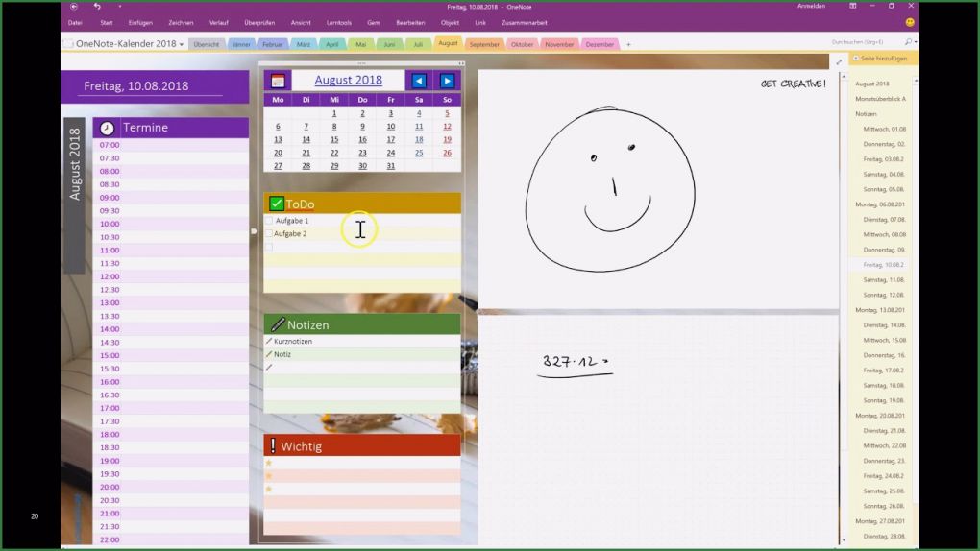
Task: Click the second star under Wichtig
Action: pyautogui.click(x=269, y=476)
